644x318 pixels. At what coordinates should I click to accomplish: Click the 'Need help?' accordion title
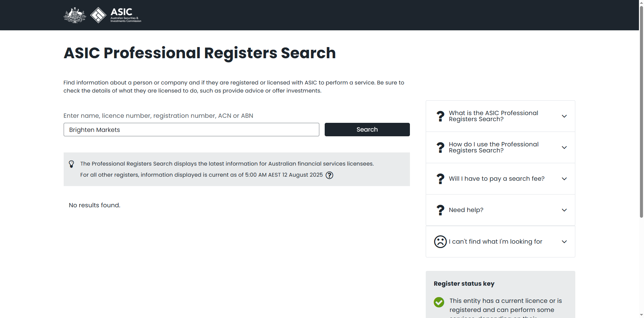tap(466, 210)
